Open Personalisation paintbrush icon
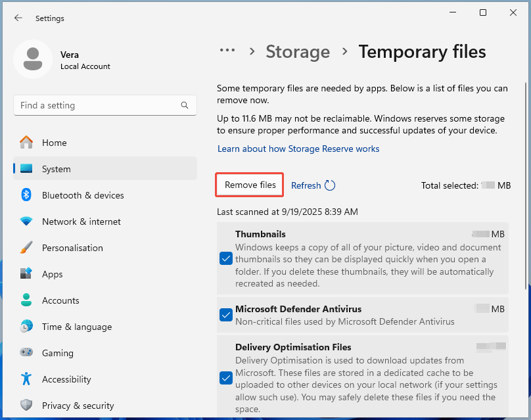Screen dimensions: 531x420 point(26,248)
